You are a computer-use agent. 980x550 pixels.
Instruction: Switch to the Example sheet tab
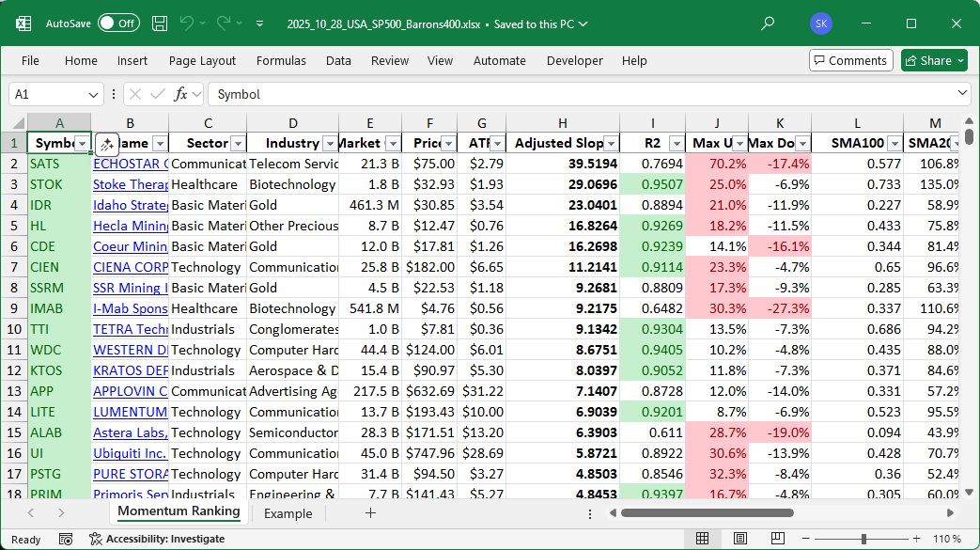288,513
